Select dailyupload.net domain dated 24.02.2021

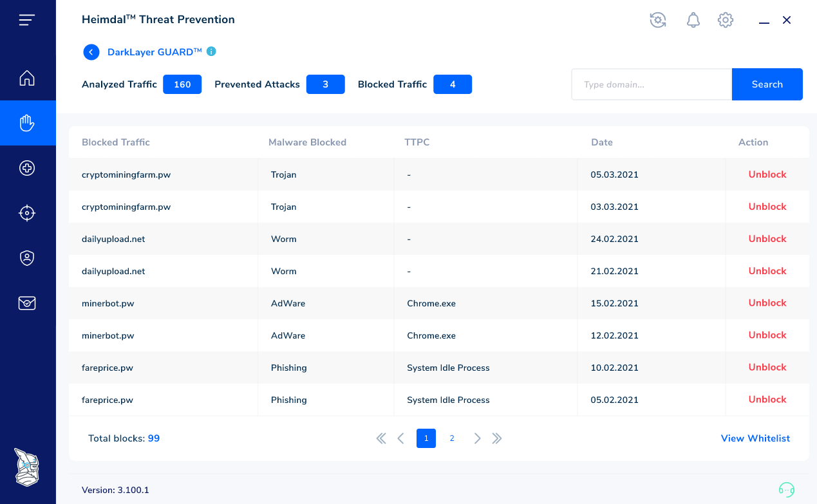pyautogui.click(x=113, y=239)
